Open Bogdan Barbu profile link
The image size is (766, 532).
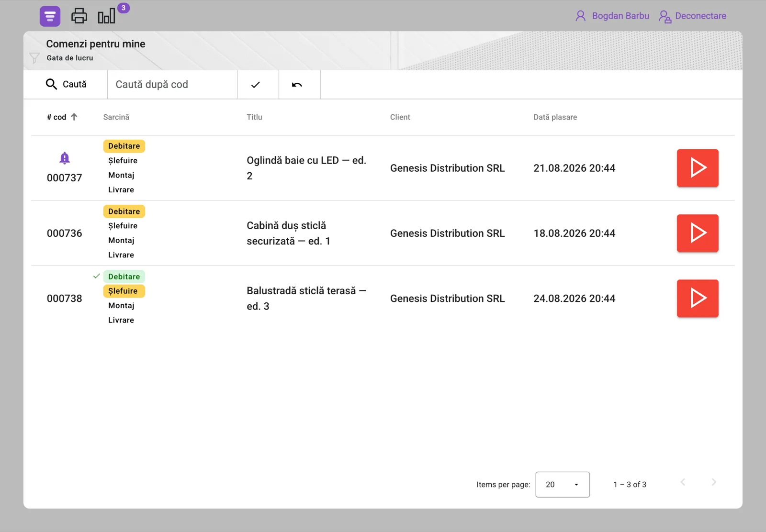coord(620,16)
